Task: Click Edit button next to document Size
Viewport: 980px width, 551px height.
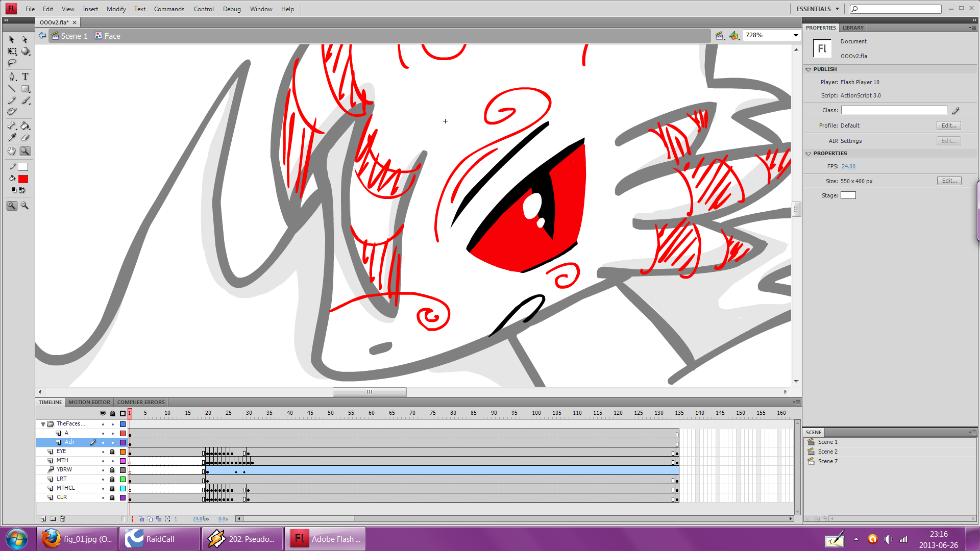Action: [949, 181]
